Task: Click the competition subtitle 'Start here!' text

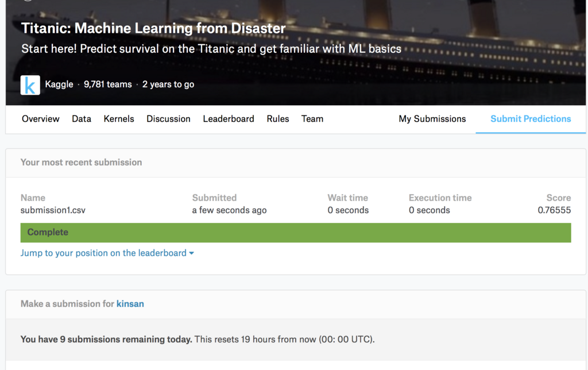Action: [x=211, y=49]
